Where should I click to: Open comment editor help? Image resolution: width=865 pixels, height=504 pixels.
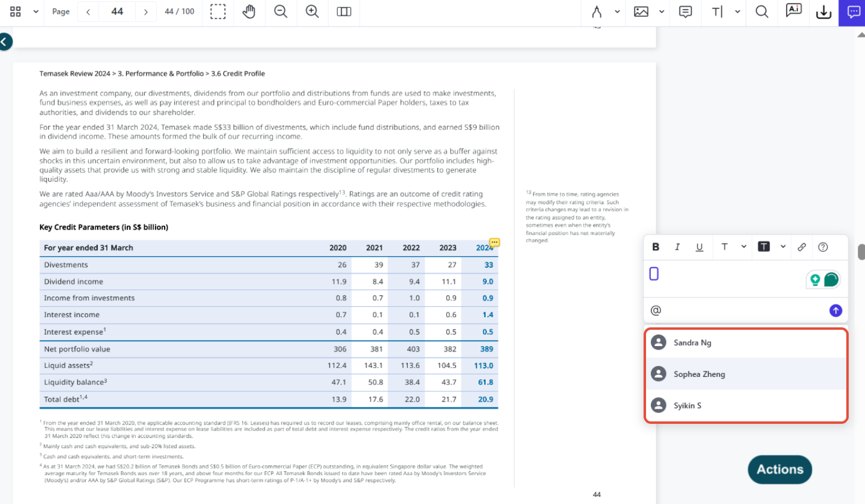point(823,247)
